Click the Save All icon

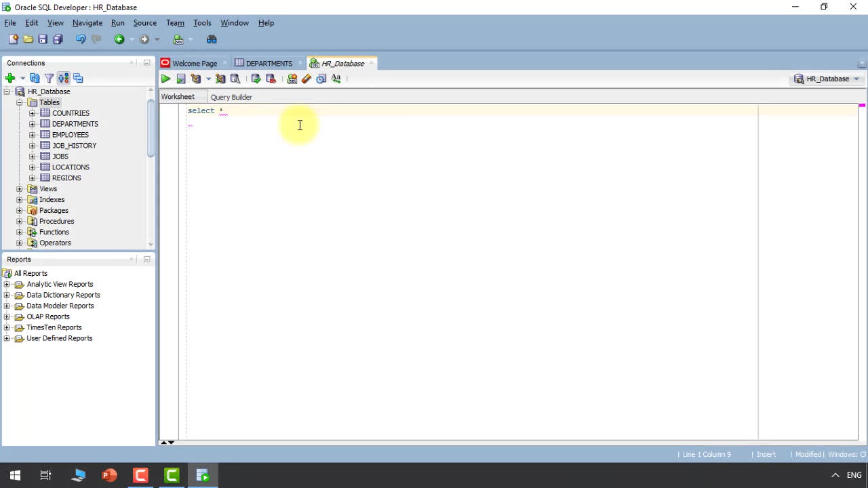[x=58, y=39]
